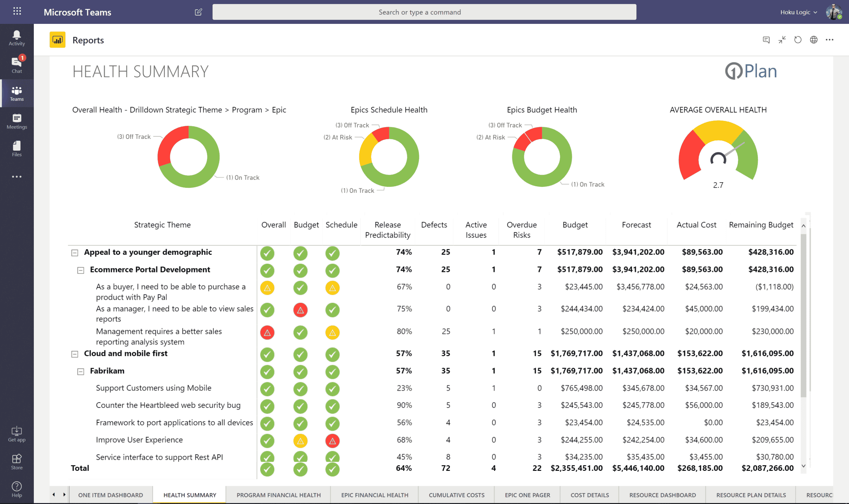Open the Activity feed in the sidebar
The width and height of the screenshot is (849, 504).
click(x=16, y=36)
